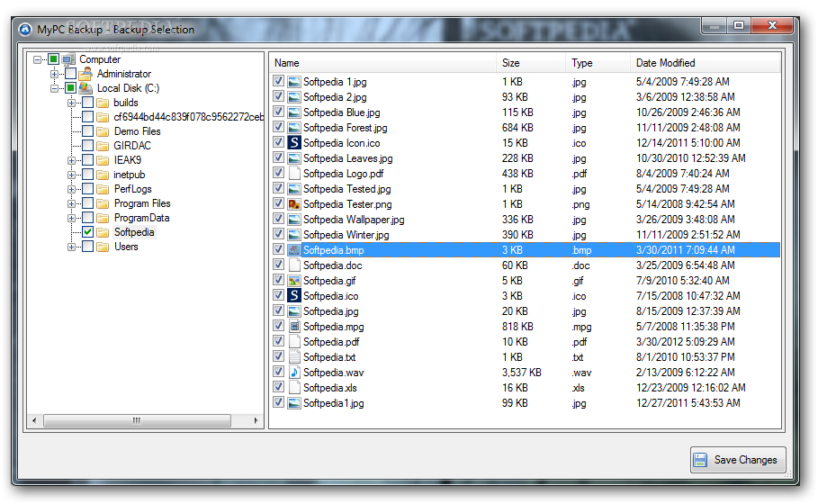818x504 pixels.
Task: Select the Softpedia Blue.jpg file name
Action: point(342,112)
